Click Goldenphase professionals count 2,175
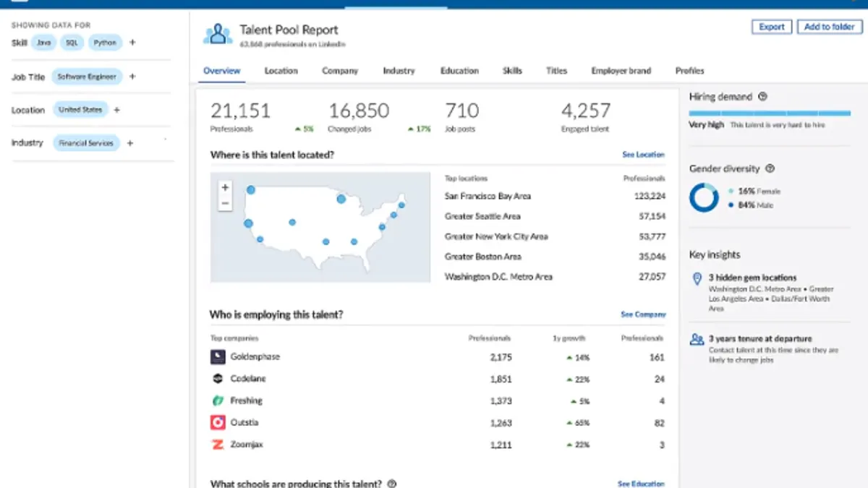868x488 pixels. [x=501, y=357]
